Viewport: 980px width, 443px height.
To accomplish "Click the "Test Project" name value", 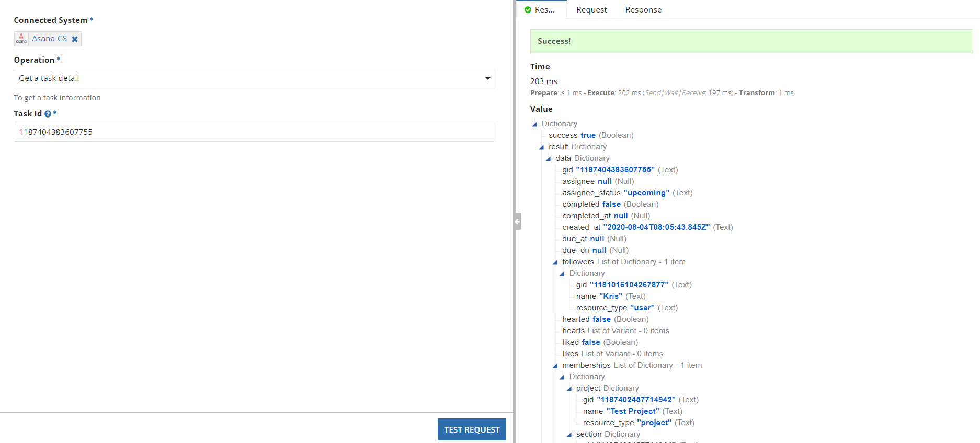I will [632, 411].
